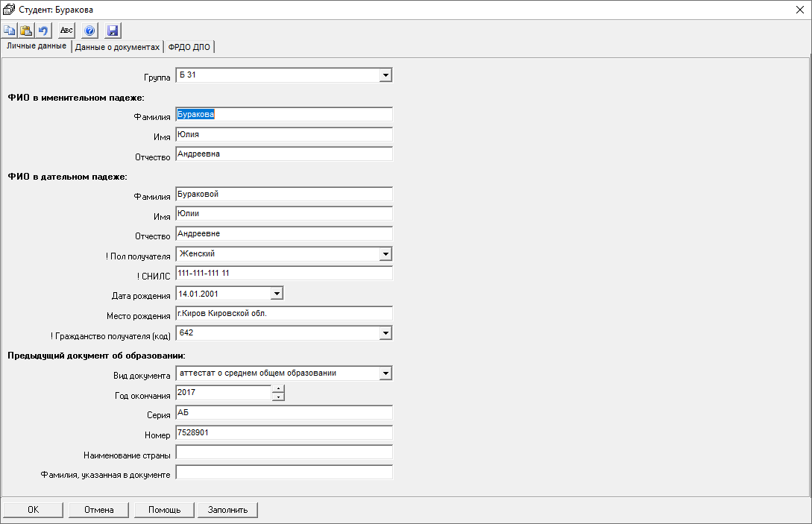The height and width of the screenshot is (524, 812).
Task: Open the Данные о документах tab
Action: [117, 47]
